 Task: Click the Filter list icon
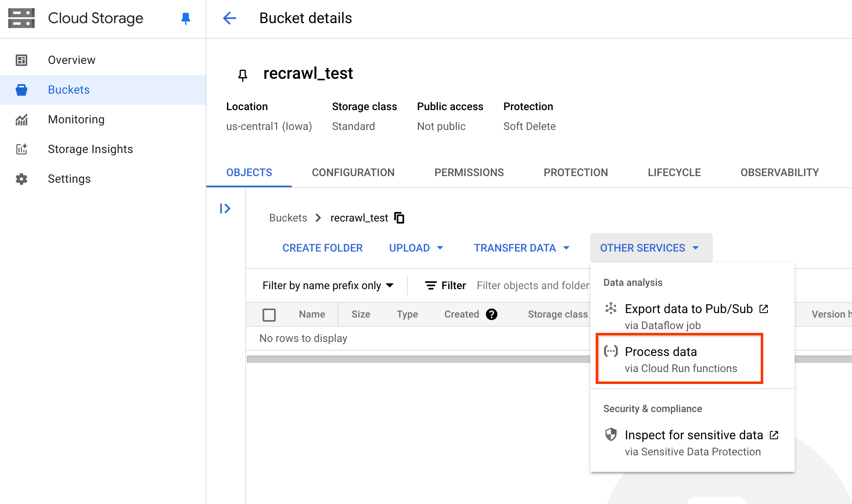pyautogui.click(x=431, y=285)
